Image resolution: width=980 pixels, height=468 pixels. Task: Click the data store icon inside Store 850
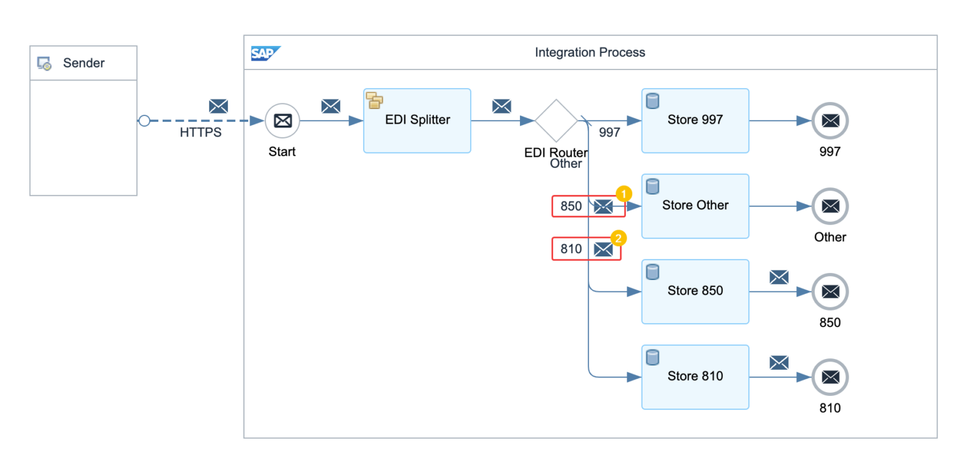(x=652, y=271)
